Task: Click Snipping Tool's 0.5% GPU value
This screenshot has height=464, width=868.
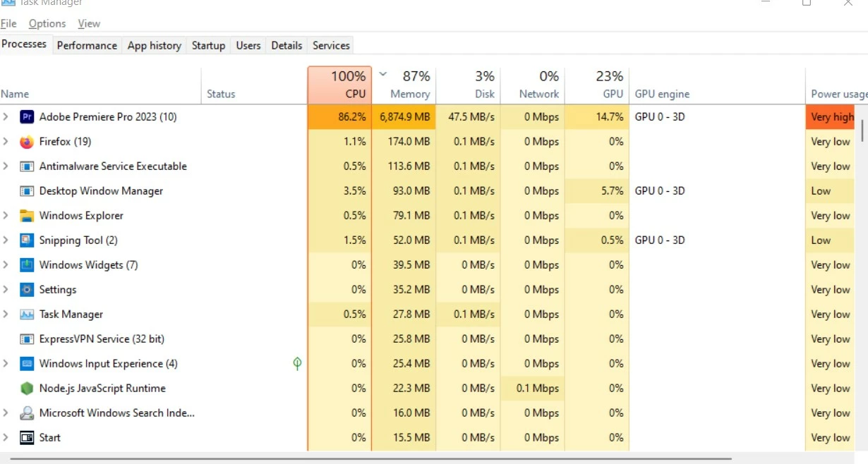Action: [x=597, y=240]
